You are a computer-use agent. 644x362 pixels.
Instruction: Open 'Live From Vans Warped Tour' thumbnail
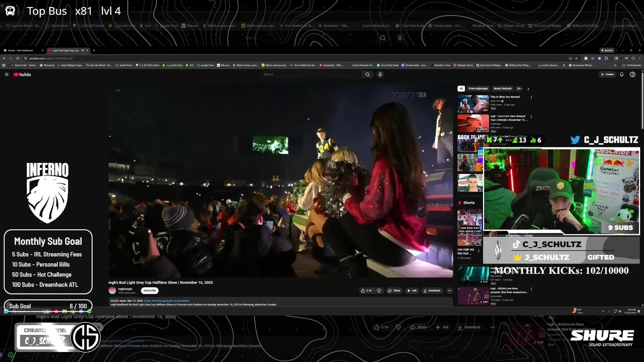(473, 123)
